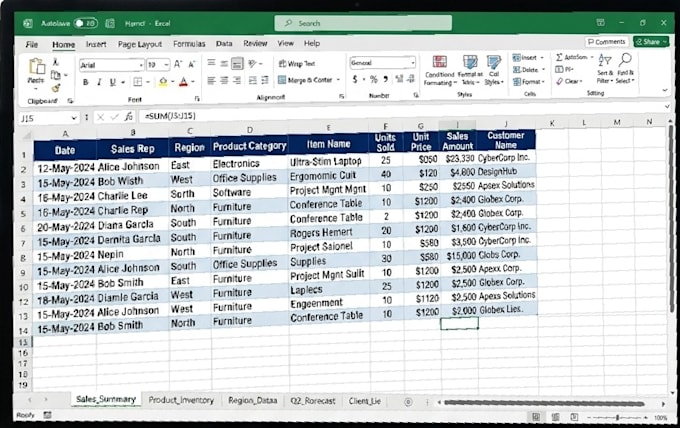Viewport: 680px width, 428px height.
Task: Click the Paste clipboard icon
Action: 36,66
